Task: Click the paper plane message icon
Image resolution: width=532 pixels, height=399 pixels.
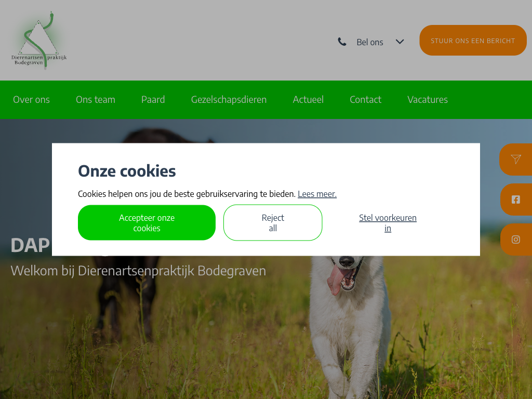Action: 516,159
